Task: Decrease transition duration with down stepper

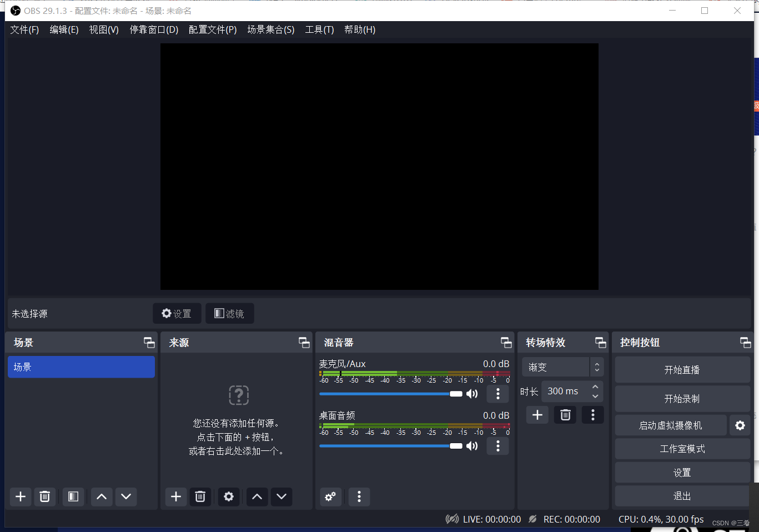Action: (x=595, y=396)
